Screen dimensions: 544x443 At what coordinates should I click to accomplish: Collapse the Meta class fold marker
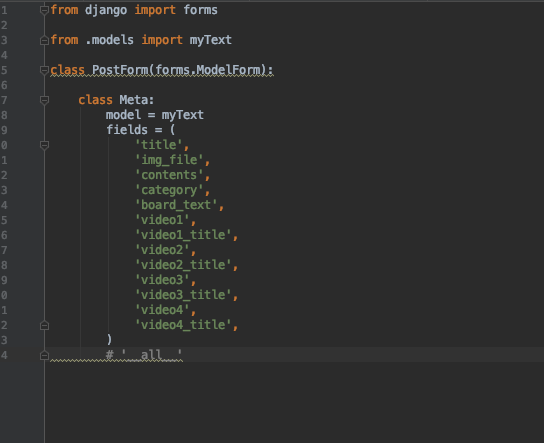[44, 101]
